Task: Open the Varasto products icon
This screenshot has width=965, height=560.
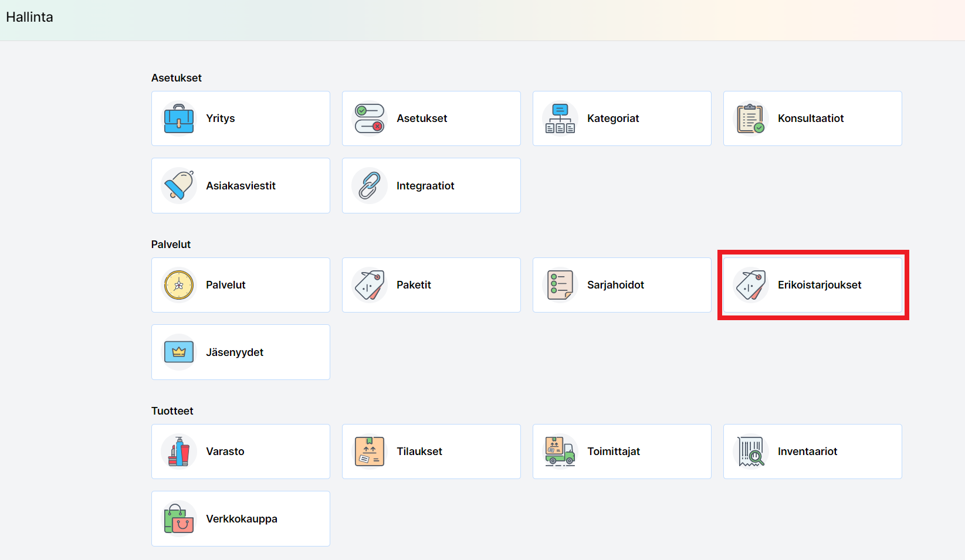Action: [179, 452]
